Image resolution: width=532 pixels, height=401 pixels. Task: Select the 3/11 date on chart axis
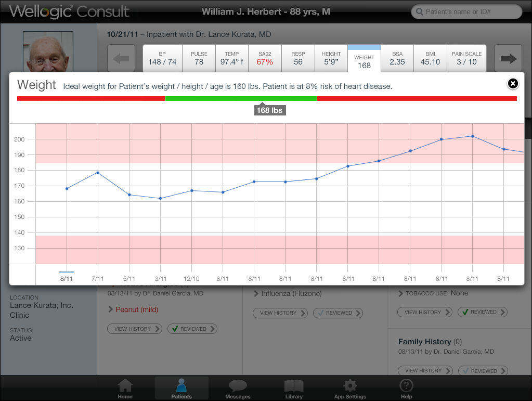161,279
